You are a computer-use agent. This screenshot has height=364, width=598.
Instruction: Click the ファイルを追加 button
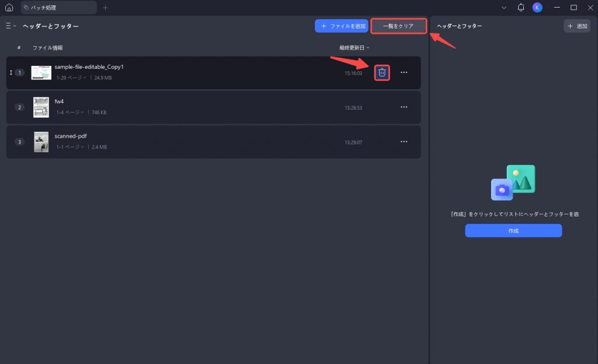point(341,26)
